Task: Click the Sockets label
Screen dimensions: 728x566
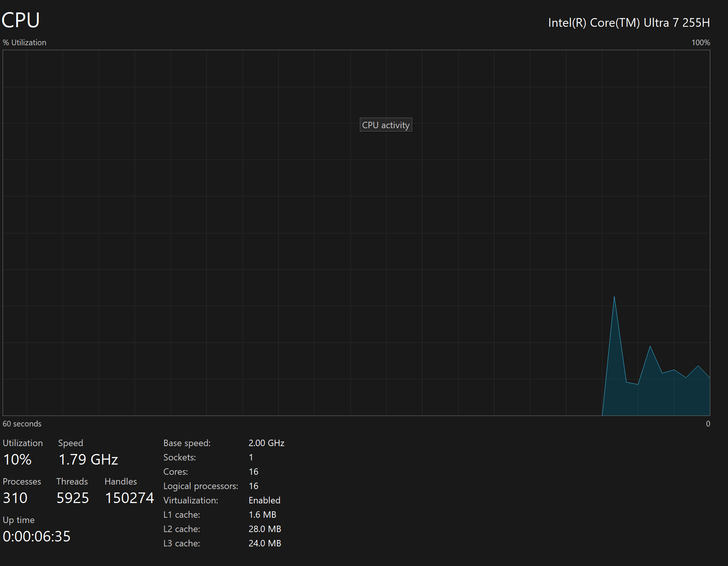Action: pos(180,457)
